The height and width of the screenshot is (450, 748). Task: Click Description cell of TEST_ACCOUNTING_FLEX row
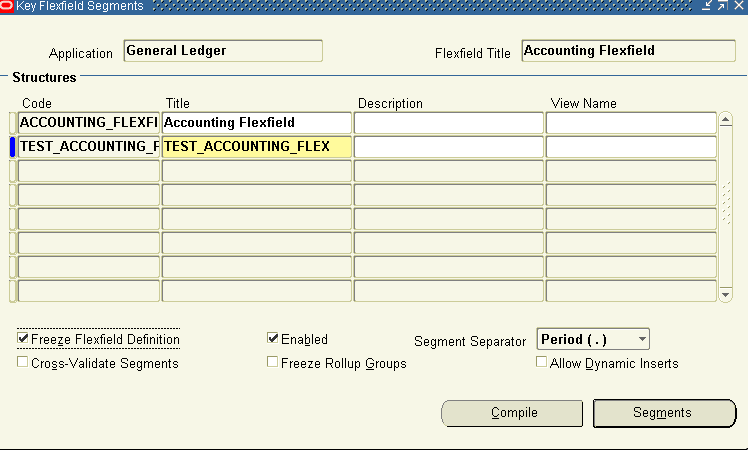449,147
